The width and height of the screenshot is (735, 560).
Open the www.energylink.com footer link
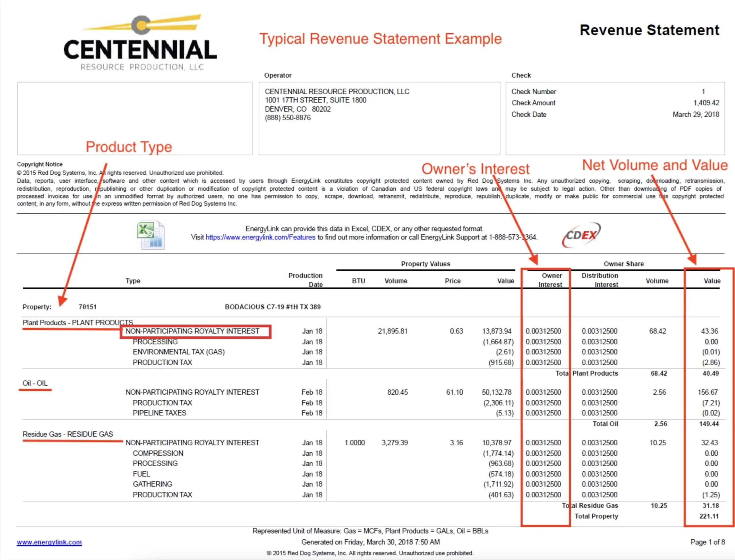[49, 542]
